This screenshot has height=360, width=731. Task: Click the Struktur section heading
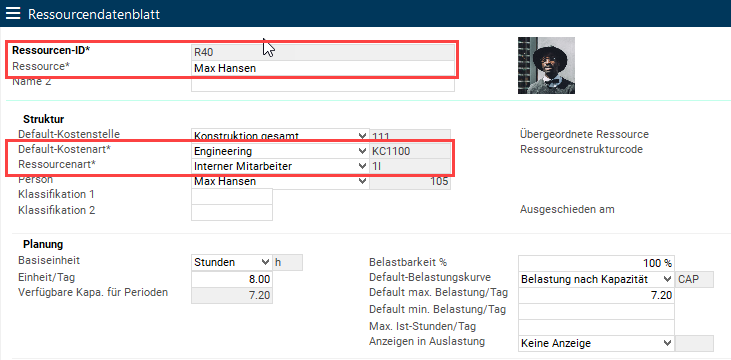[x=43, y=119]
